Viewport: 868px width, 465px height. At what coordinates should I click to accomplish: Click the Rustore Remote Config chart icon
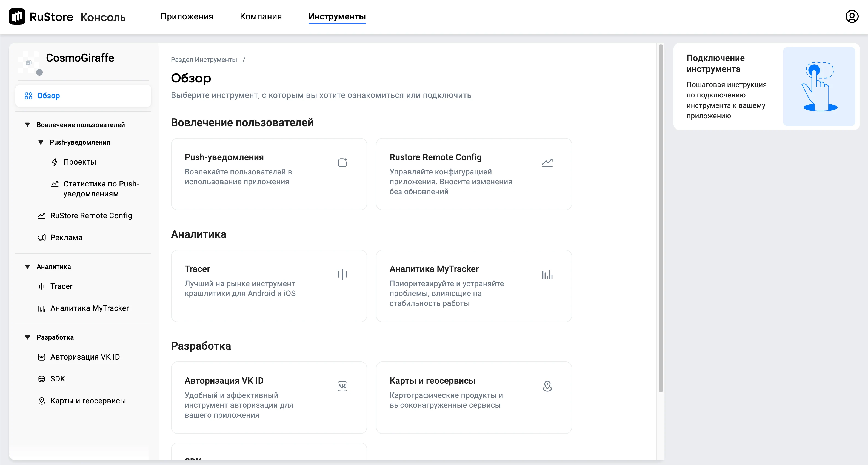click(x=547, y=163)
